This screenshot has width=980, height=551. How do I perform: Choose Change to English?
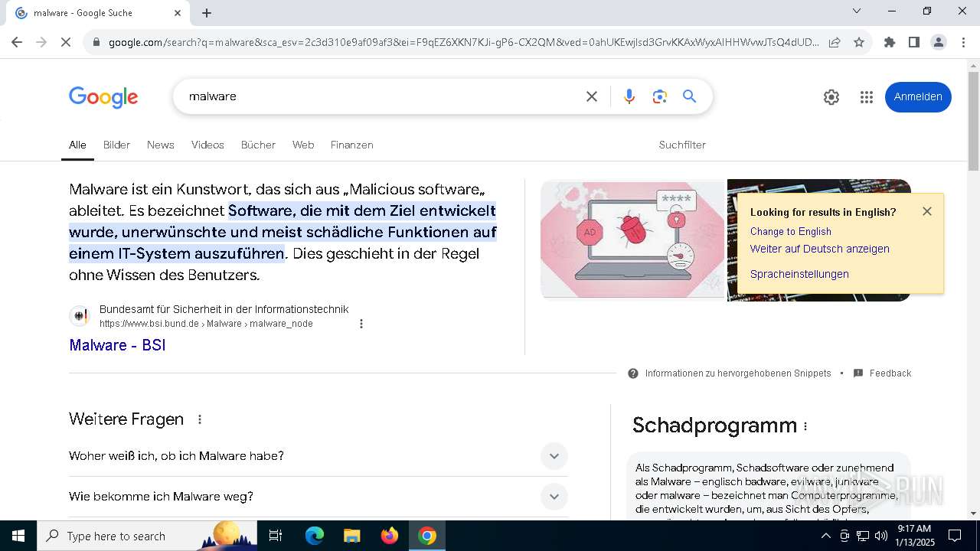tap(790, 231)
